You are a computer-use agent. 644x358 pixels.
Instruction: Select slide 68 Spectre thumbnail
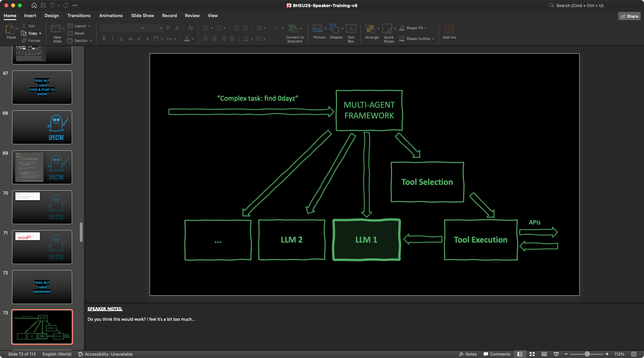point(42,127)
